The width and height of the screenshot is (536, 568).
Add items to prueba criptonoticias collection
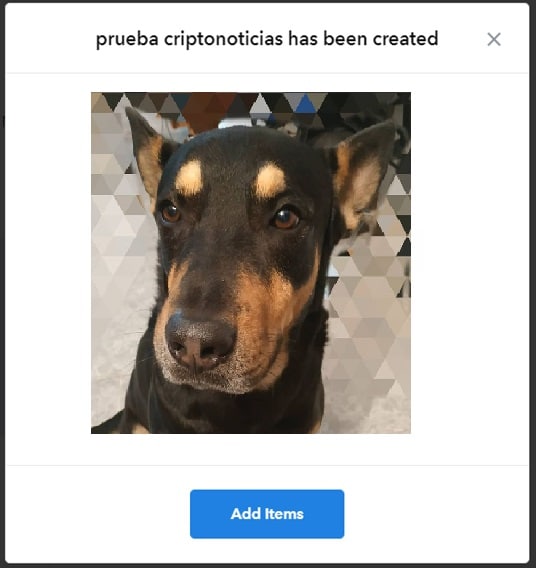coord(267,514)
